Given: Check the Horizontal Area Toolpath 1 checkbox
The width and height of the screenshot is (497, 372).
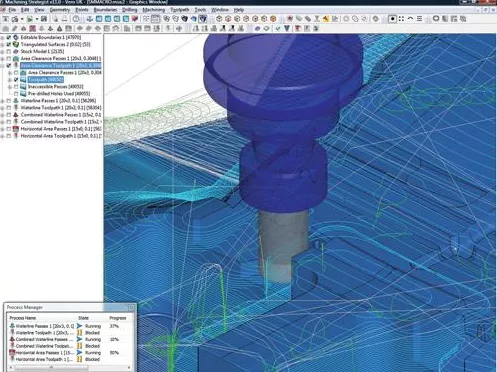Looking at the screenshot, I should (9, 136).
